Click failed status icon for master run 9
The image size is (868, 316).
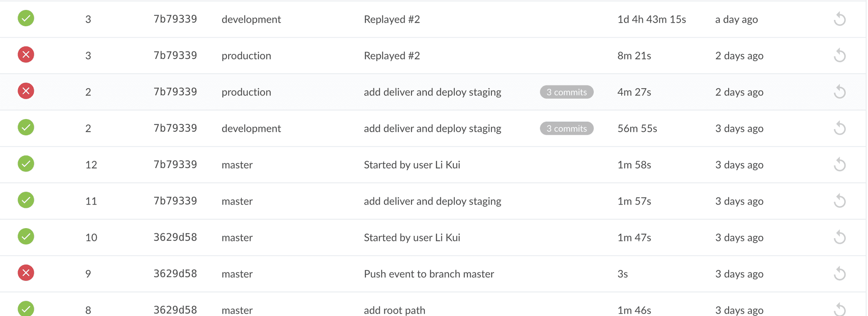click(26, 273)
